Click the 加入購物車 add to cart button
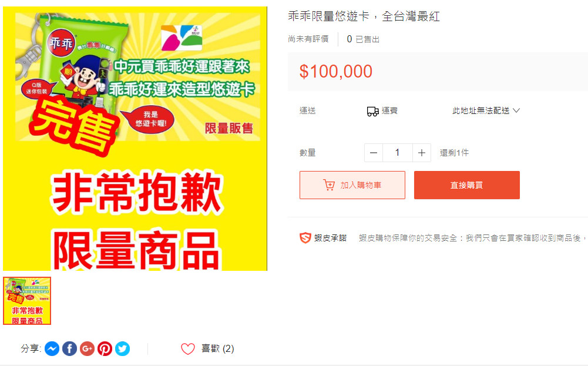The height and width of the screenshot is (366, 588). click(x=352, y=185)
